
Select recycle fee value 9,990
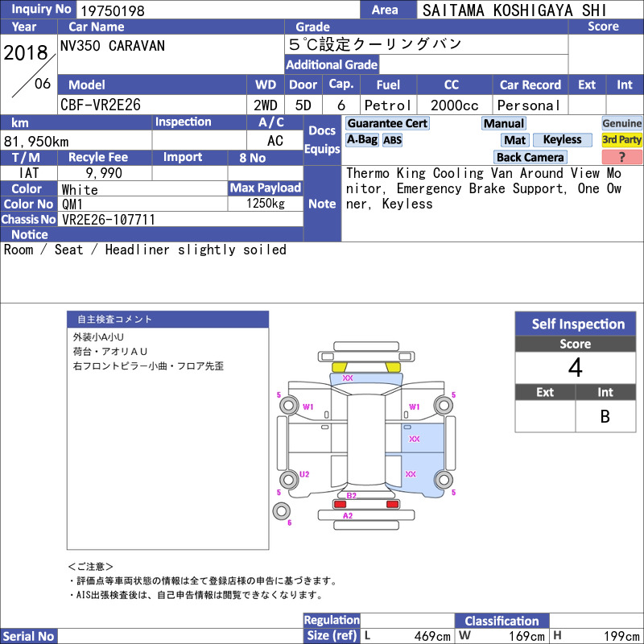coord(104,173)
